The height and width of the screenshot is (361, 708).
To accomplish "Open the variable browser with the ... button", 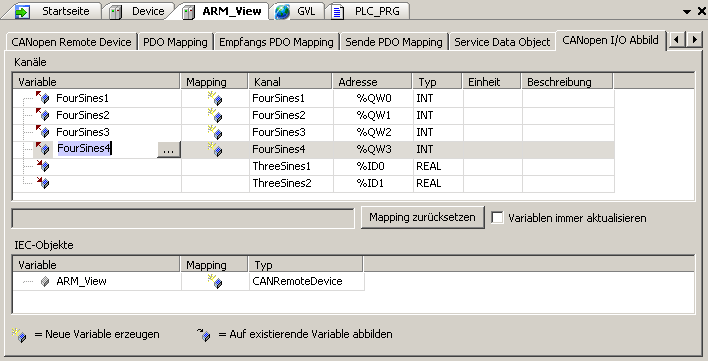I will click(x=168, y=149).
